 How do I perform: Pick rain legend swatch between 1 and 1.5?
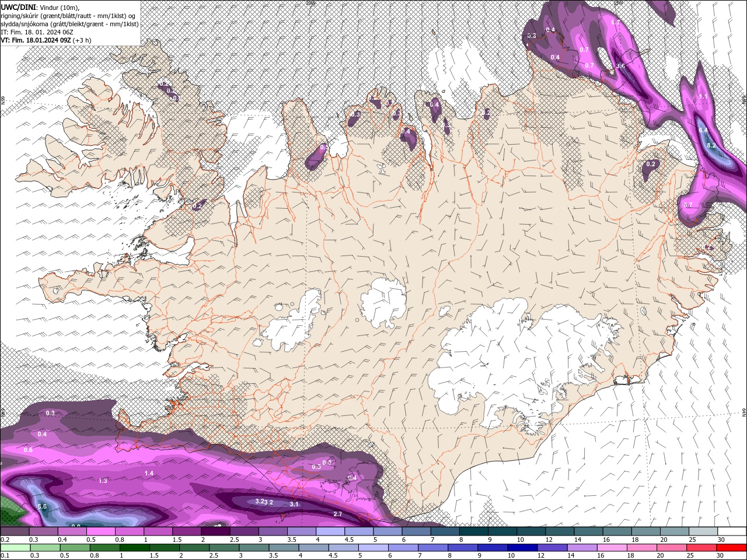pyautogui.click(x=134, y=548)
